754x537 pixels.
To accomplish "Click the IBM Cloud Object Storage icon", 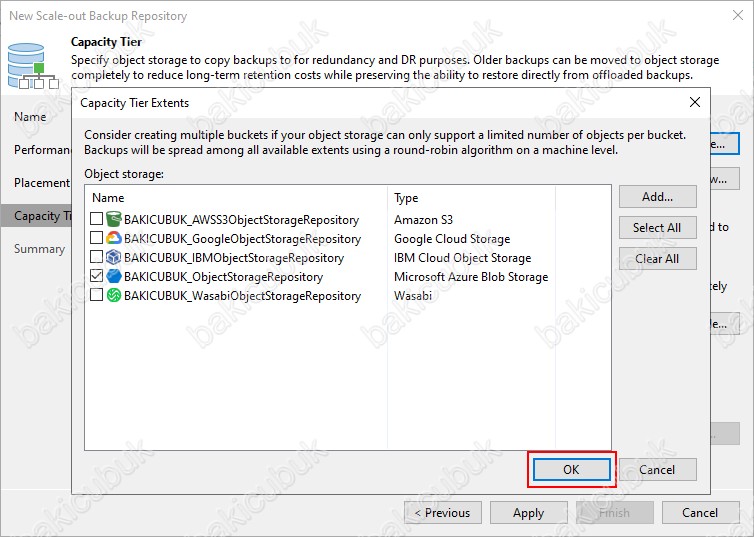I will pyautogui.click(x=113, y=257).
